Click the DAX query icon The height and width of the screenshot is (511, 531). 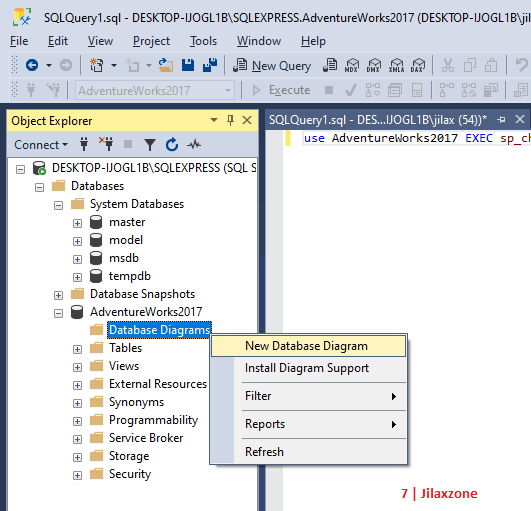click(418, 65)
